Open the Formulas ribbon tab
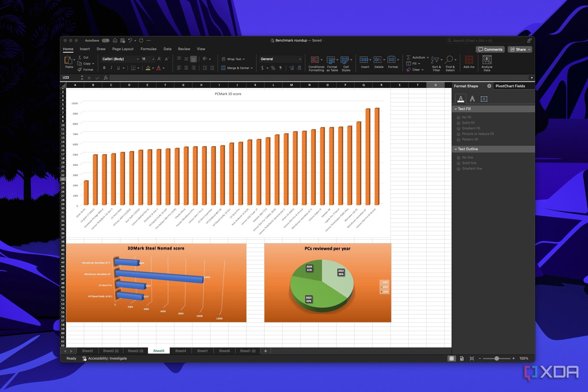The height and width of the screenshot is (392, 588). (148, 49)
